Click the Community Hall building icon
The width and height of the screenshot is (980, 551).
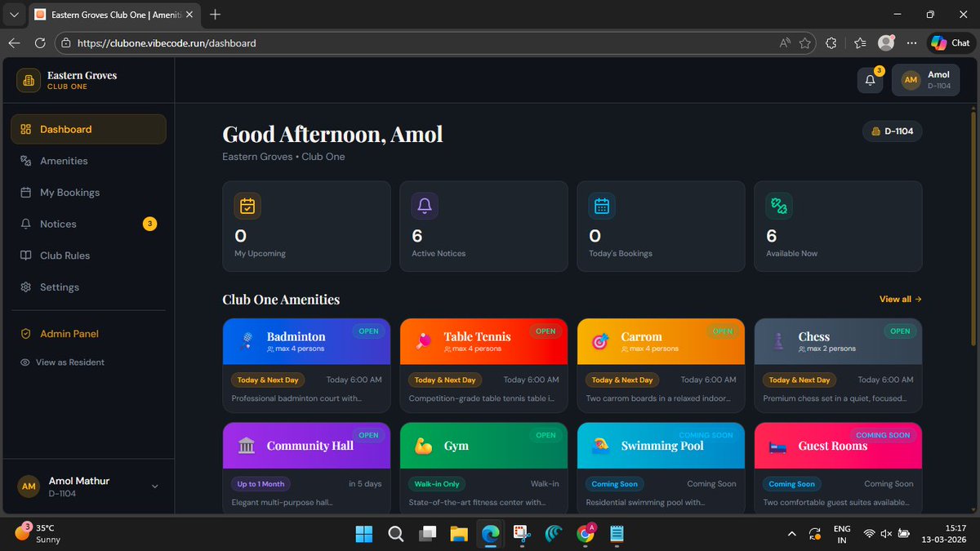[247, 446]
